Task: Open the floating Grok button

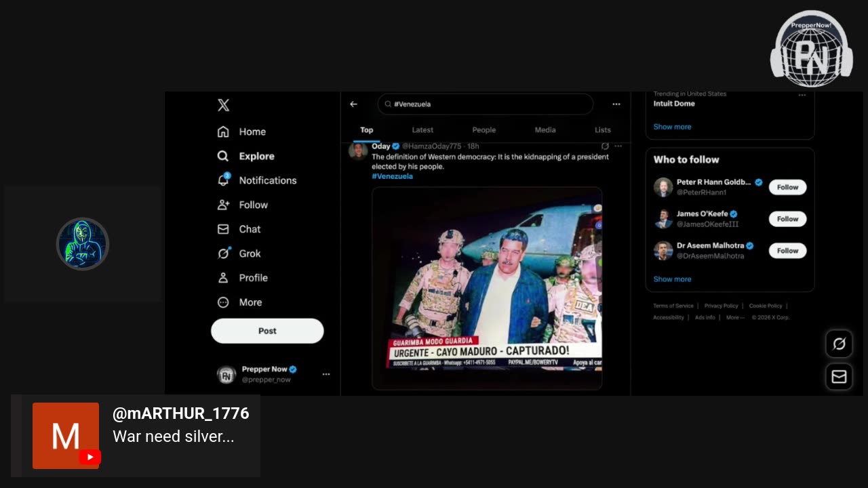Action: (x=839, y=344)
